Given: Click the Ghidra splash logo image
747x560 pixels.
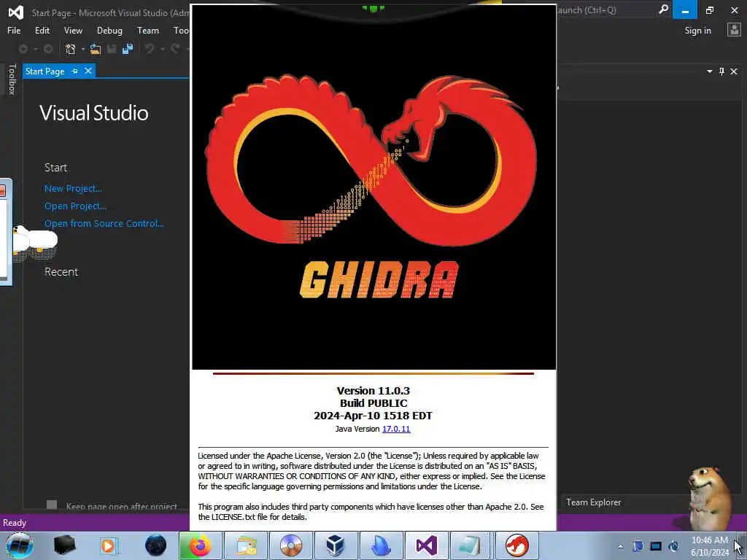Looking at the screenshot, I should coord(373,187).
